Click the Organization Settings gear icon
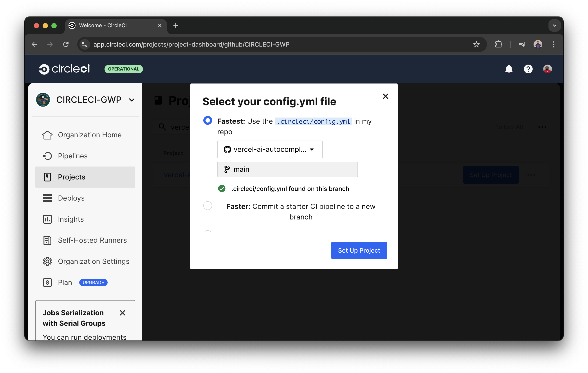The width and height of the screenshot is (588, 373). 48,261
